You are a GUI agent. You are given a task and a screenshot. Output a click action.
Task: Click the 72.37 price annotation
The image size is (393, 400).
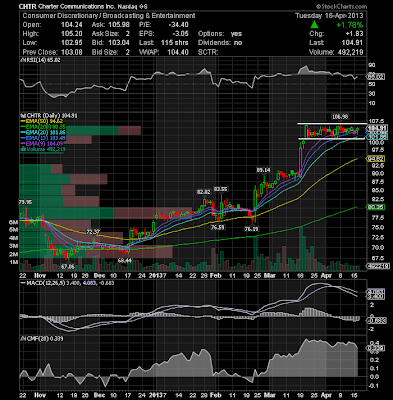(93, 231)
